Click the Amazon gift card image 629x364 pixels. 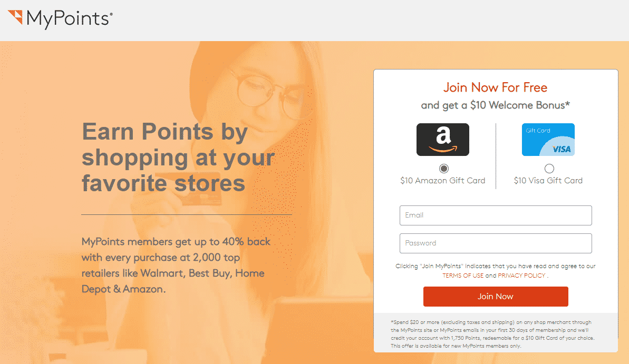(443, 140)
